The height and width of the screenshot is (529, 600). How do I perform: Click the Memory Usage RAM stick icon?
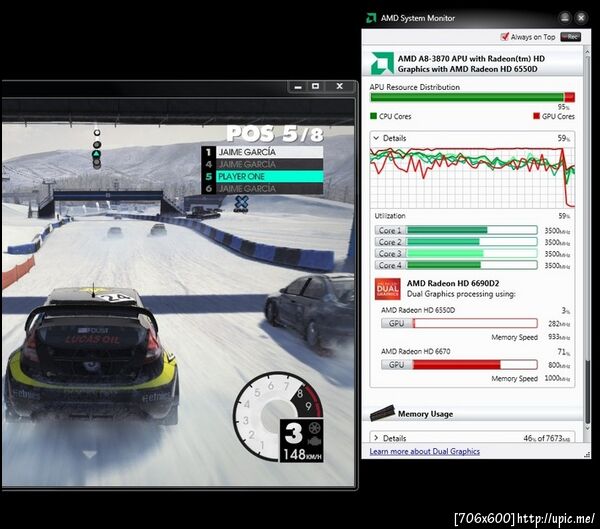382,413
